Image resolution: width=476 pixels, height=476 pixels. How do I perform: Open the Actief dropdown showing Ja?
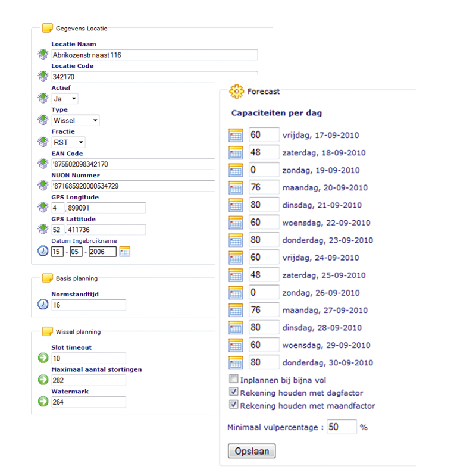(x=65, y=99)
